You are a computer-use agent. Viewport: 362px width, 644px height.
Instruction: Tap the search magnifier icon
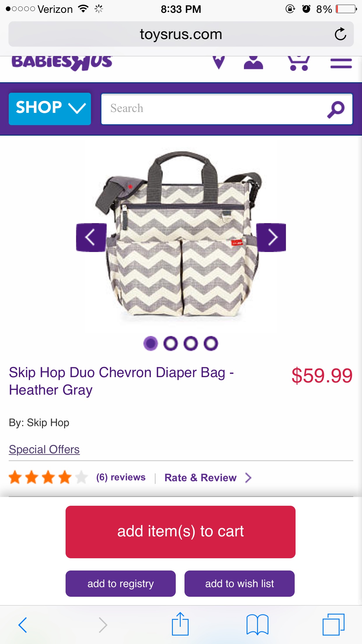(336, 109)
